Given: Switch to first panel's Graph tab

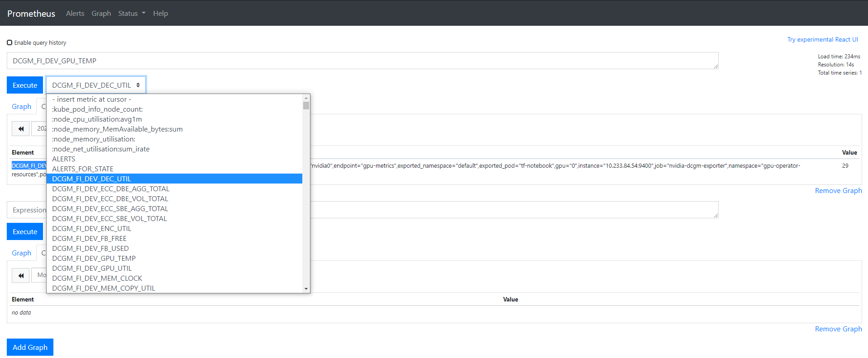Looking at the screenshot, I should click(21, 107).
